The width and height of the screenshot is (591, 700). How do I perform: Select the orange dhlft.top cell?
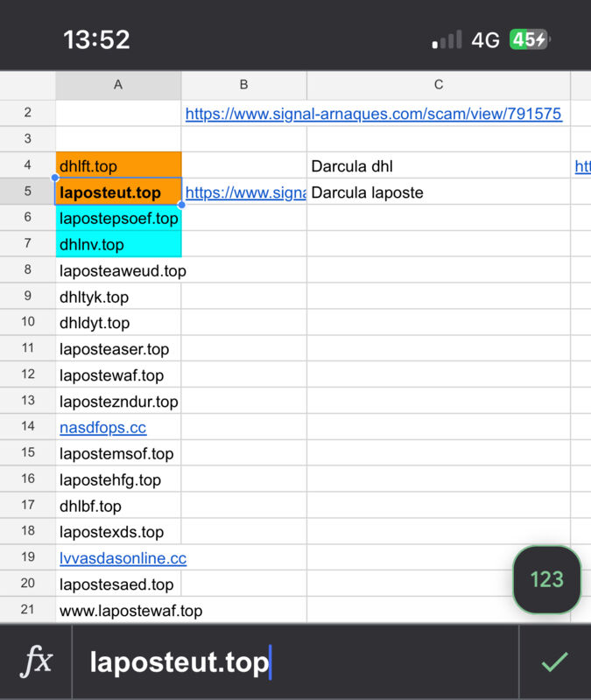click(118, 165)
